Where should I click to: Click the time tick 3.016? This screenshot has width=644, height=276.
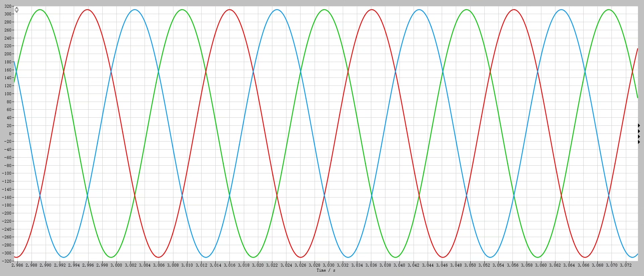(x=230, y=265)
